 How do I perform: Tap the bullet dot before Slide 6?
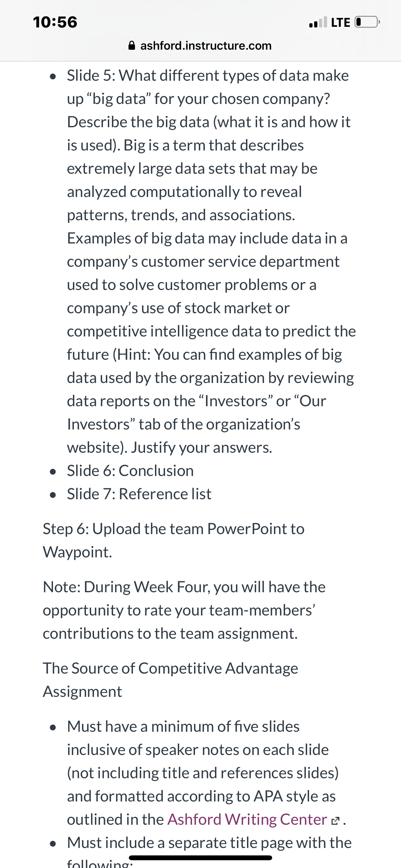click(52, 472)
